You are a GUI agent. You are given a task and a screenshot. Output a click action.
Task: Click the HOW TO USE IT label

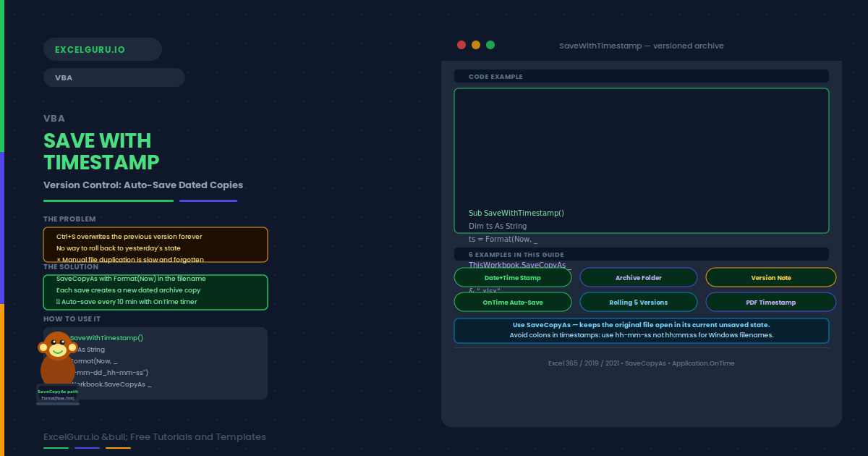[x=72, y=318]
